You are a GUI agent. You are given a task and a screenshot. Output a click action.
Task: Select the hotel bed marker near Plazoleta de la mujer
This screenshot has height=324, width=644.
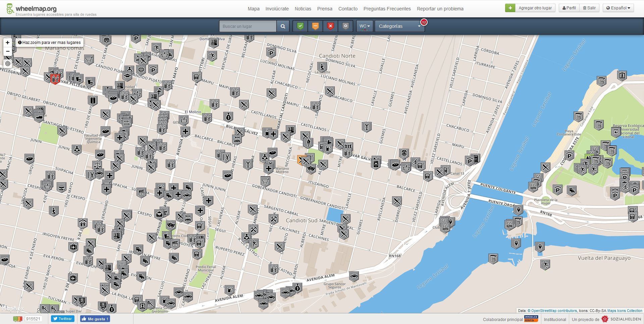click(x=572, y=191)
